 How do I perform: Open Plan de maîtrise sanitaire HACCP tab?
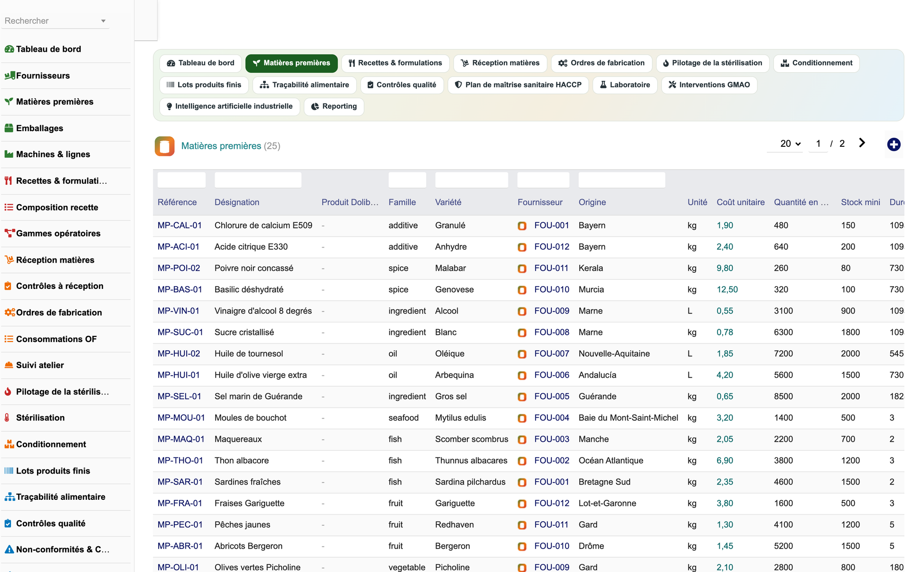tap(518, 85)
